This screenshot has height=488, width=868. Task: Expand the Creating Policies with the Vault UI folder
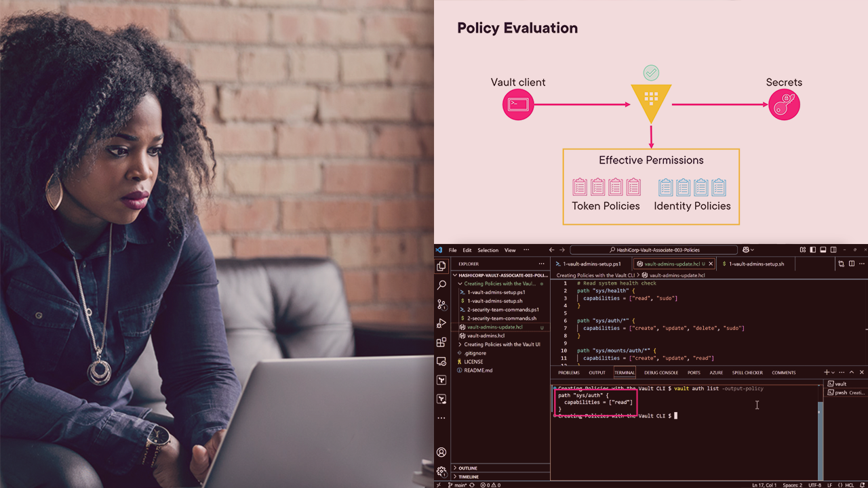coord(502,344)
